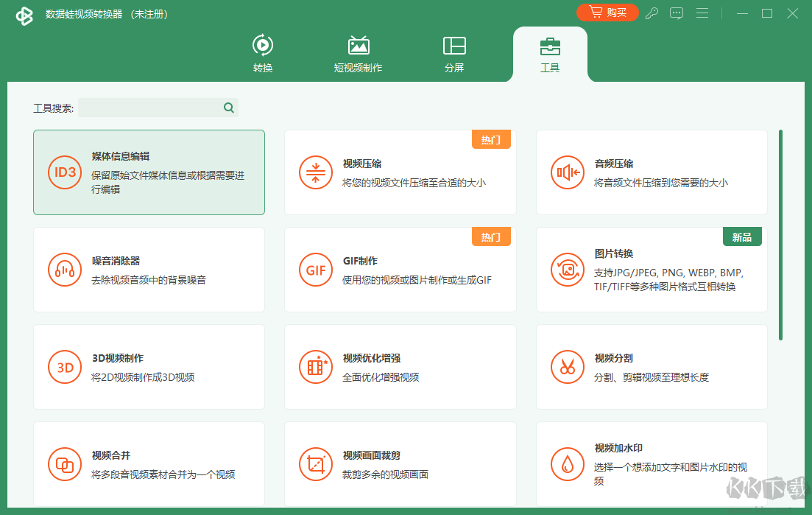This screenshot has height=515, width=812.
Task: Click the 购买 purchase button
Action: click(607, 13)
